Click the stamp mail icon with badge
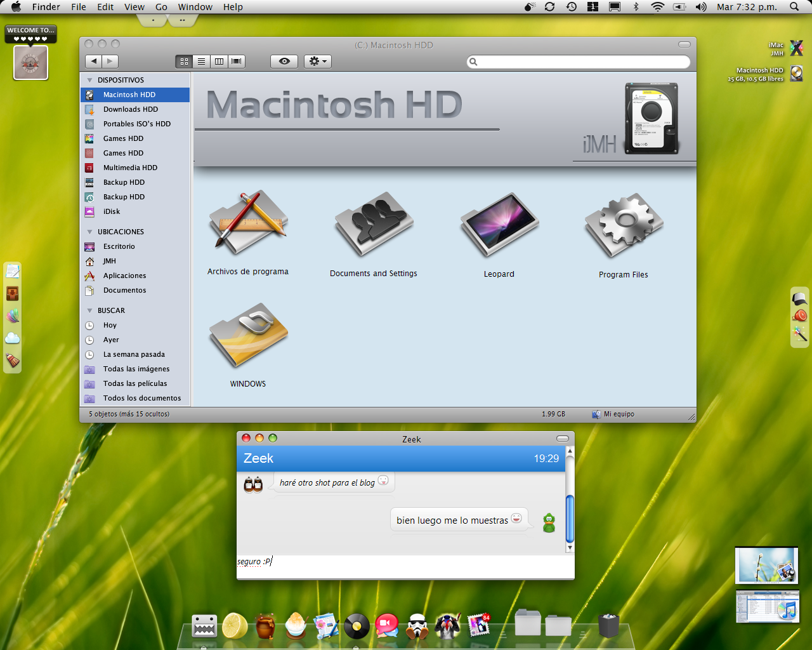812x650 pixels. pos(479,626)
